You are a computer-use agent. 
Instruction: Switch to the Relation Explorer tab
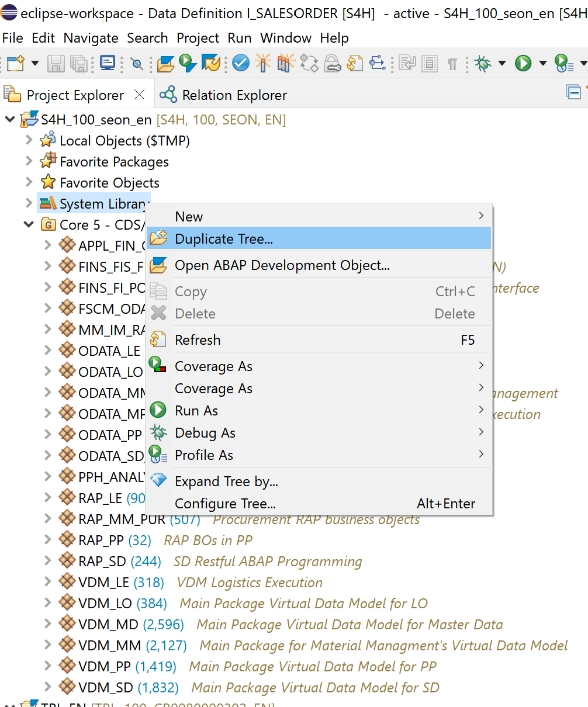pyautogui.click(x=223, y=95)
